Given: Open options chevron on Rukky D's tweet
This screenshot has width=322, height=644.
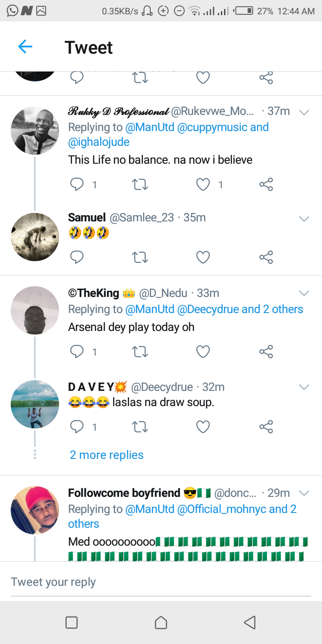Looking at the screenshot, I should click(x=304, y=112).
